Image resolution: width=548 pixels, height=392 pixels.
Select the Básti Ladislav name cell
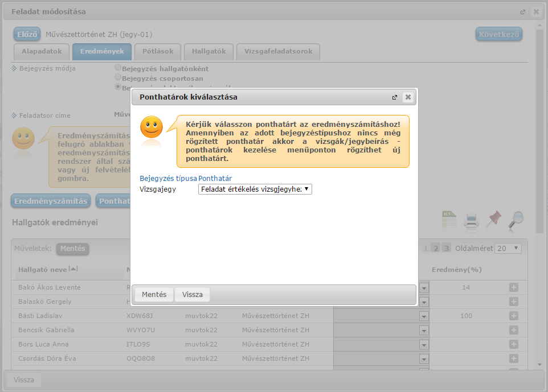click(40, 316)
